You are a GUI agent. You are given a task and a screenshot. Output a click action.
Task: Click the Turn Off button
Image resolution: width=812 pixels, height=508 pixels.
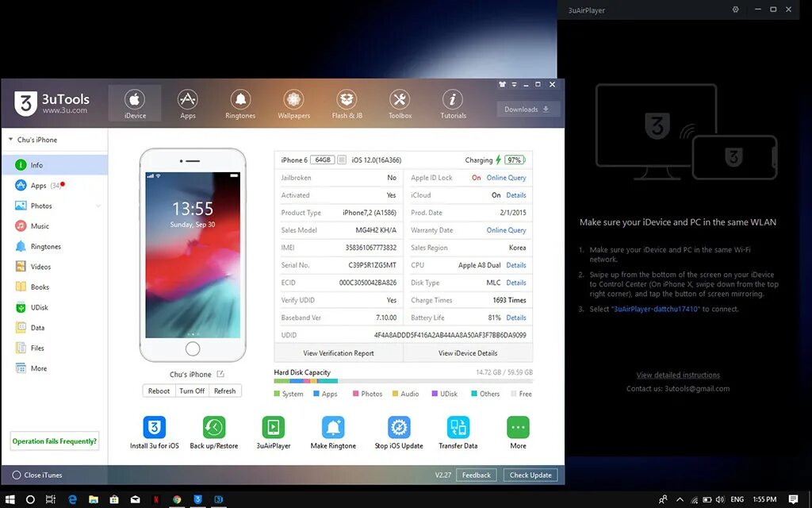coord(192,391)
